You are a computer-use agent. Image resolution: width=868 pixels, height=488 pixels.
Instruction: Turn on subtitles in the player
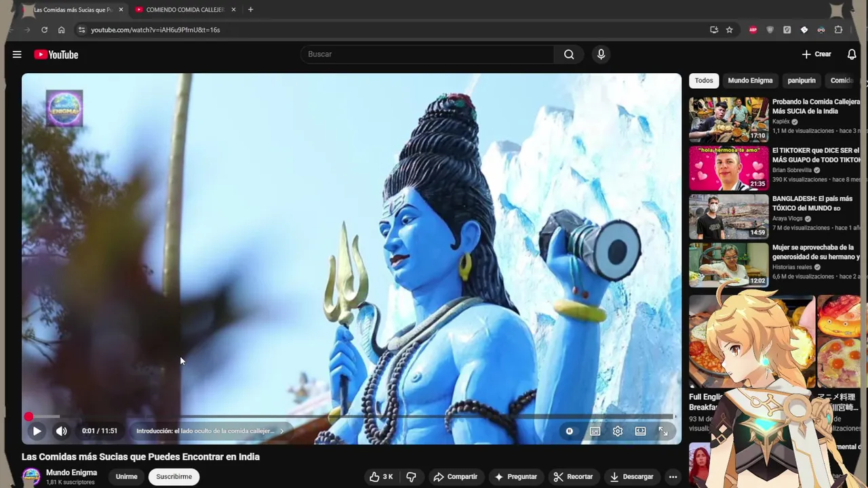point(595,431)
